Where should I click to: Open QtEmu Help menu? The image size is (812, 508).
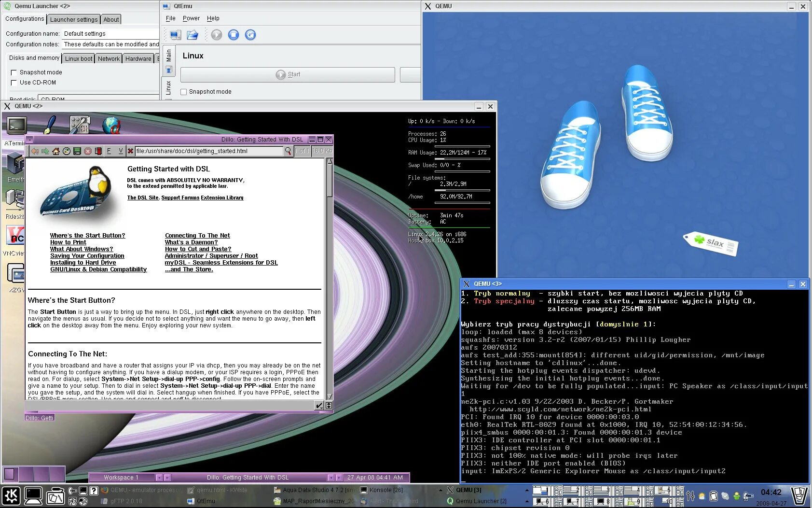point(213,18)
